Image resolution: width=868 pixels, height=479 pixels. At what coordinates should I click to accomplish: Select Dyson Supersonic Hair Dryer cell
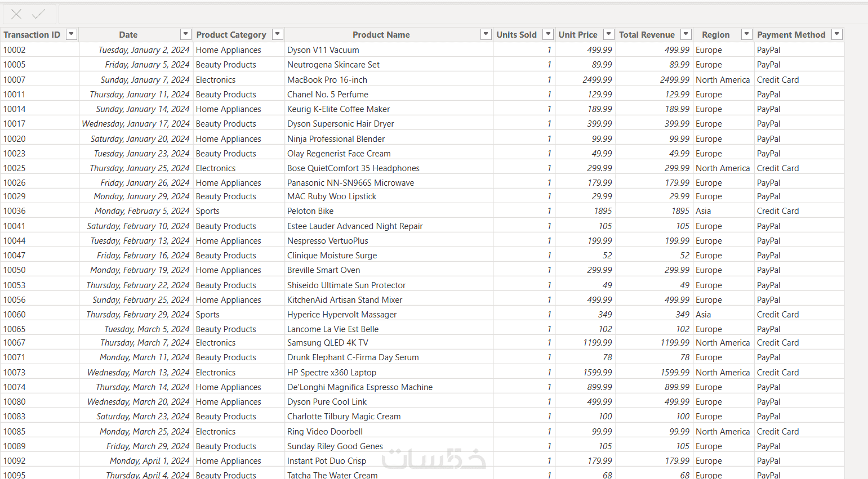[x=389, y=124]
